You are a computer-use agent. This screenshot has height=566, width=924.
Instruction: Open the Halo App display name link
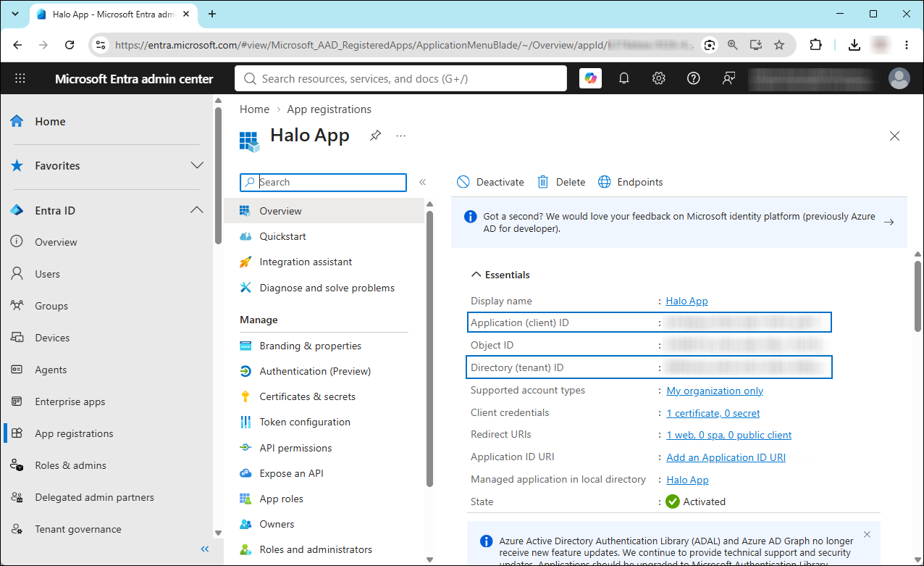click(x=687, y=301)
